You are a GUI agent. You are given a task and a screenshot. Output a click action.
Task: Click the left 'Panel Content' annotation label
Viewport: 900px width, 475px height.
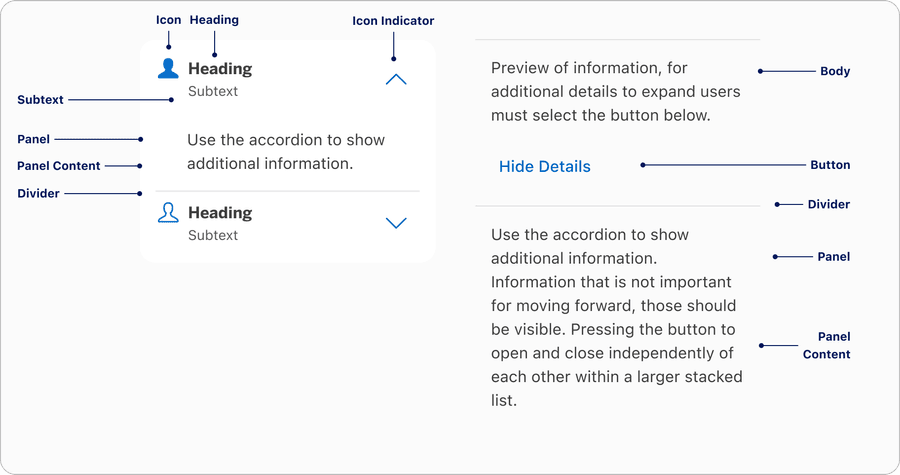click(x=59, y=166)
